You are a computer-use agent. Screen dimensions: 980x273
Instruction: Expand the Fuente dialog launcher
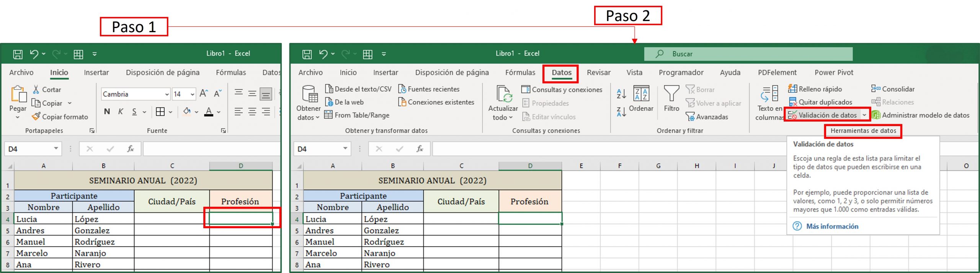click(223, 131)
